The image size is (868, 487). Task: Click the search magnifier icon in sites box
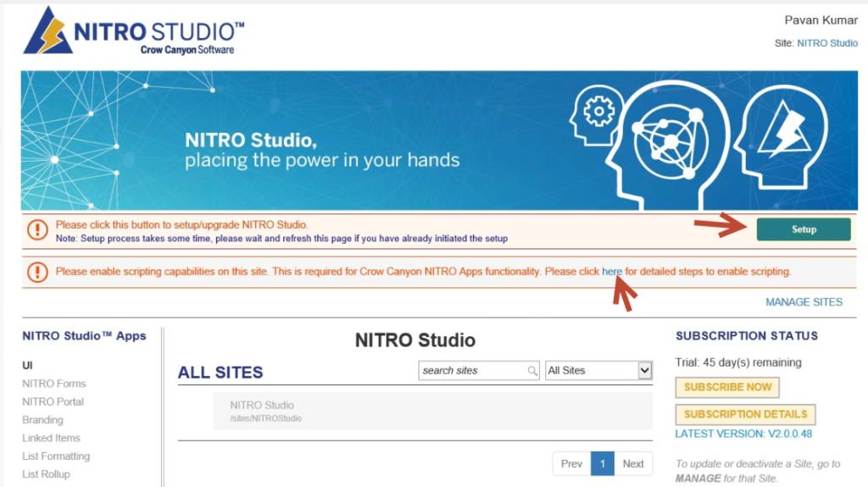(532, 371)
